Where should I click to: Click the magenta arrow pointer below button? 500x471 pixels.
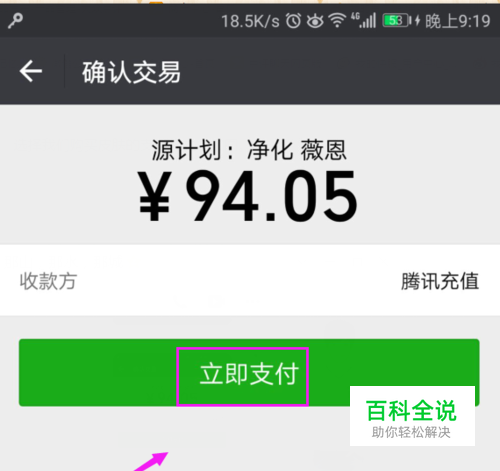152,462
